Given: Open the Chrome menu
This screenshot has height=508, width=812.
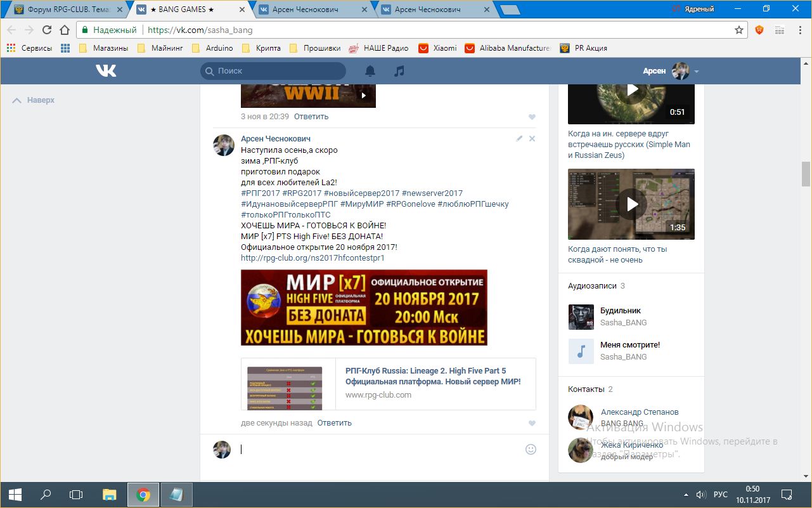Looking at the screenshot, I should 799,30.
